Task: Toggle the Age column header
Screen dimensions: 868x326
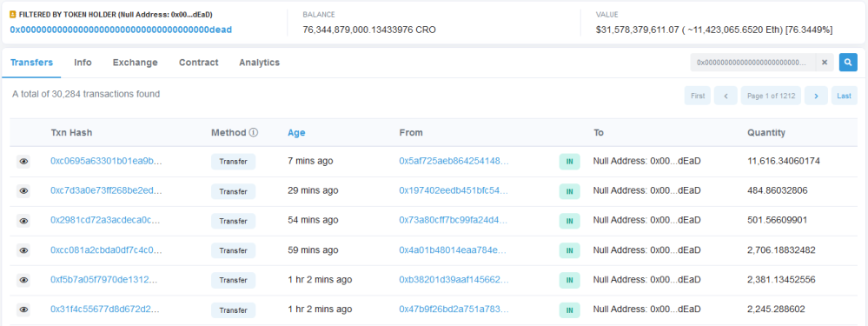Action: point(296,133)
